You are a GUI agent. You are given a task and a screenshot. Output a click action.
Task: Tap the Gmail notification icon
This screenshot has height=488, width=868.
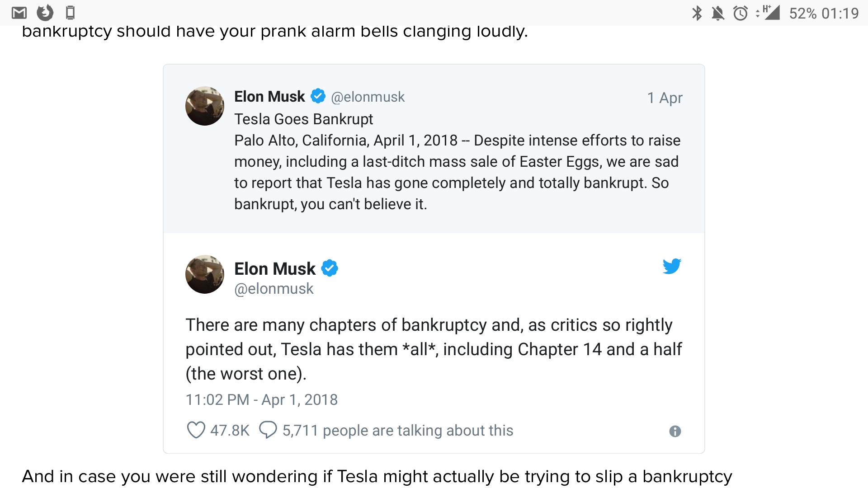[x=19, y=13]
